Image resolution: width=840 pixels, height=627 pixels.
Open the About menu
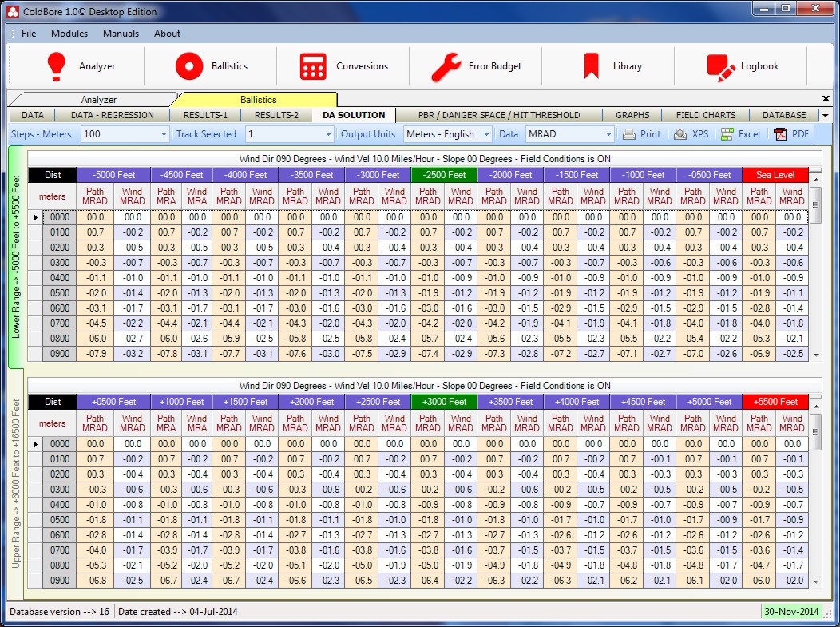click(x=167, y=34)
